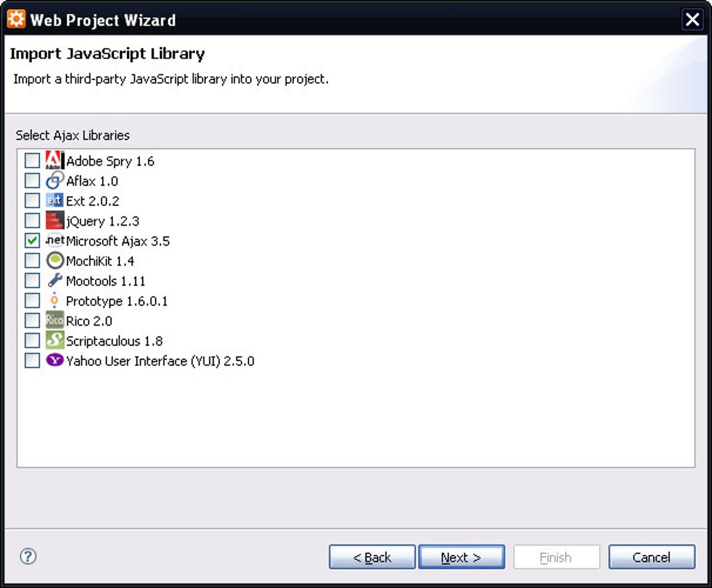Image resolution: width=712 pixels, height=588 pixels.
Task: Click the Ext library icon
Action: [54, 200]
